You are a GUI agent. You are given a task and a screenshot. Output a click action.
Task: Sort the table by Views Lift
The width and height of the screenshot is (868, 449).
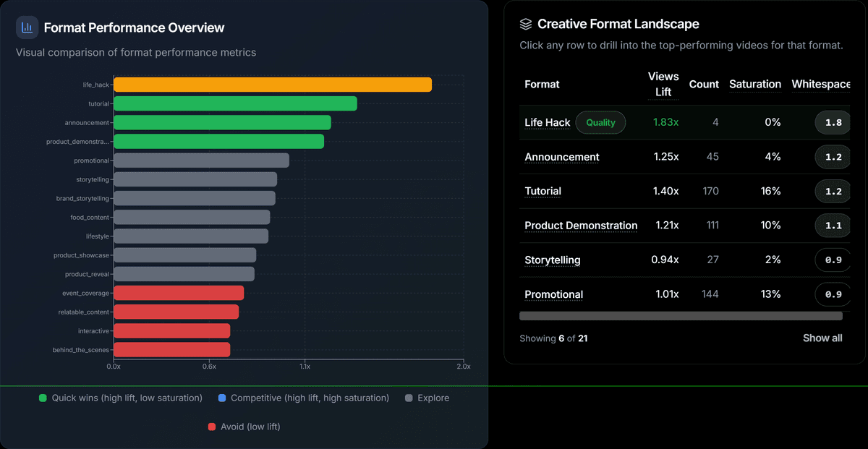[x=663, y=84]
